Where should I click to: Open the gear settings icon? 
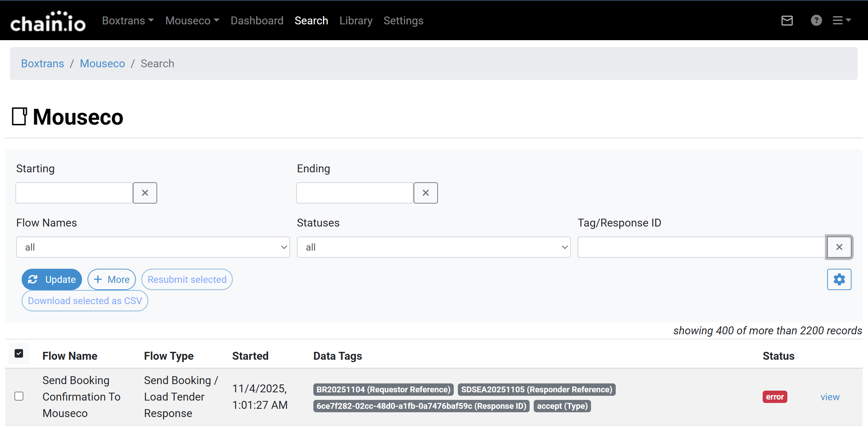tap(839, 279)
